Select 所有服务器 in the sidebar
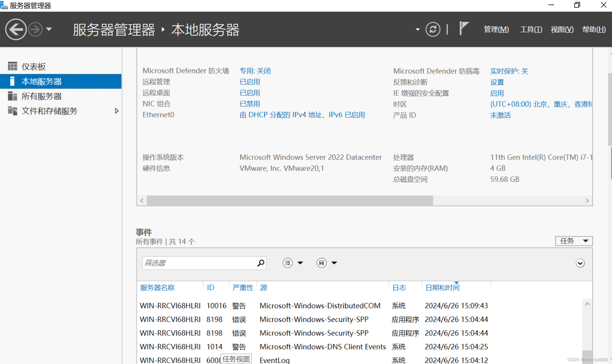The width and height of the screenshot is (612, 364). [61, 96]
